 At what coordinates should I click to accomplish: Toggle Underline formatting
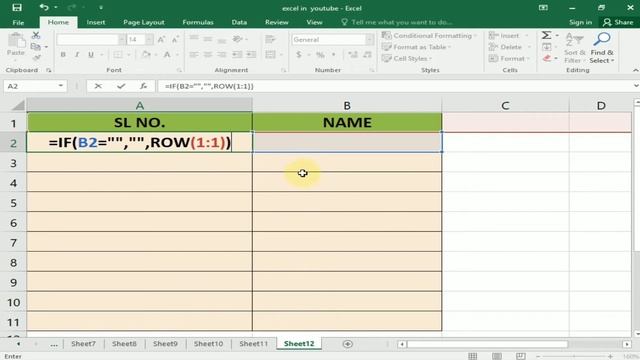pyautogui.click(x=91, y=55)
